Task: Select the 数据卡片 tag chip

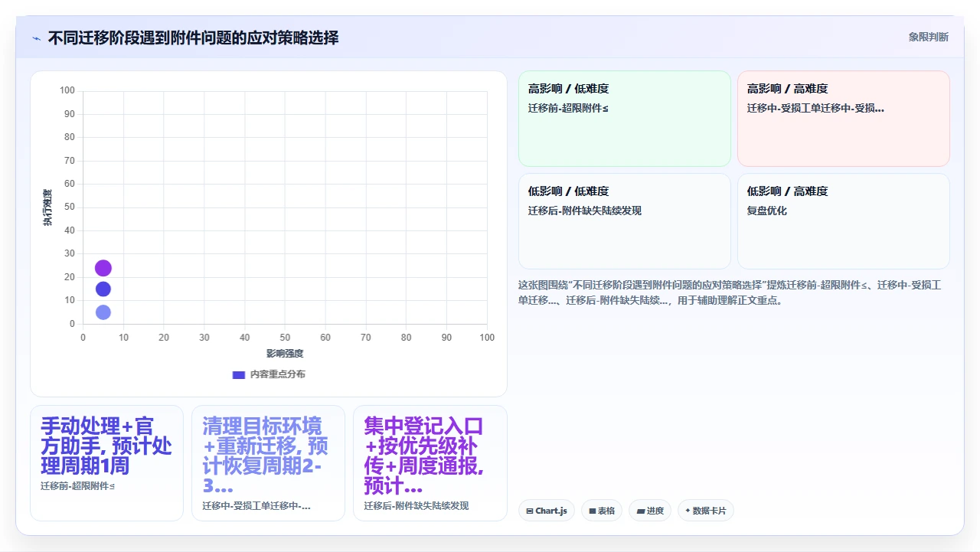Action: click(x=706, y=511)
